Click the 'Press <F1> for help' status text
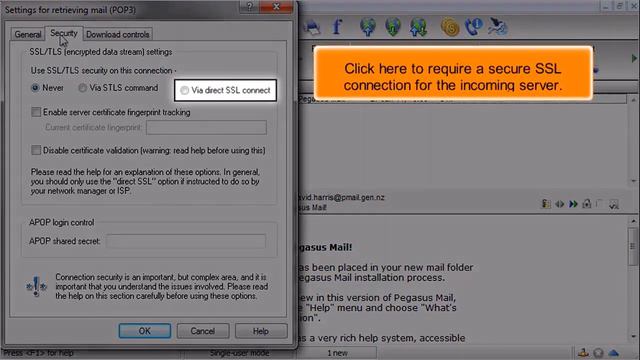This screenshot has width=640, height=360. 38,353
